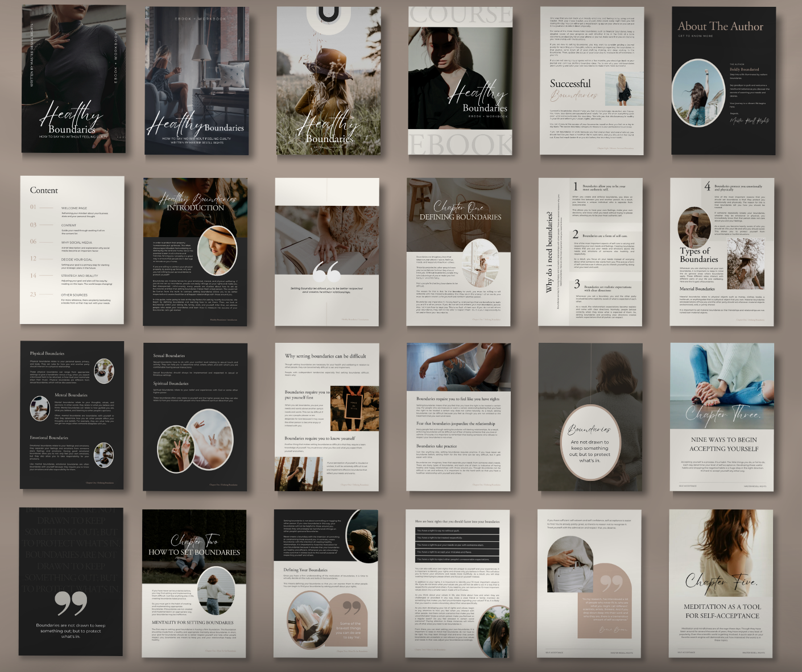Open the Chapter Three accepting yourself page

click(722, 416)
